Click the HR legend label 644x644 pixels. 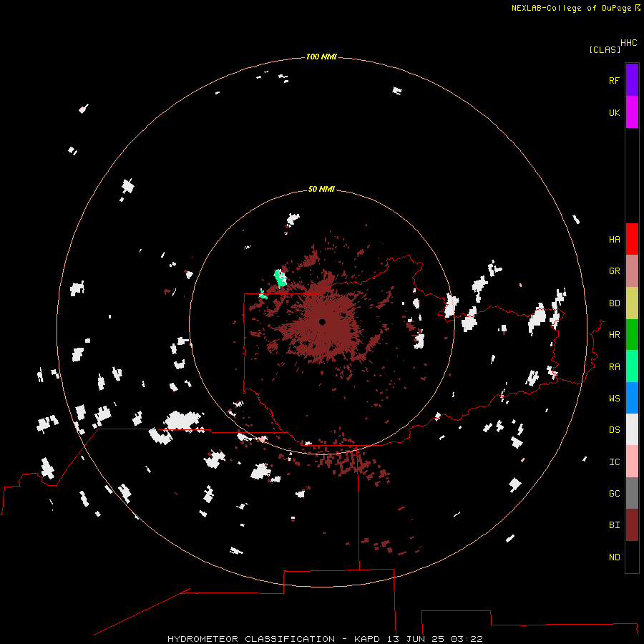(x=614, y=335)
